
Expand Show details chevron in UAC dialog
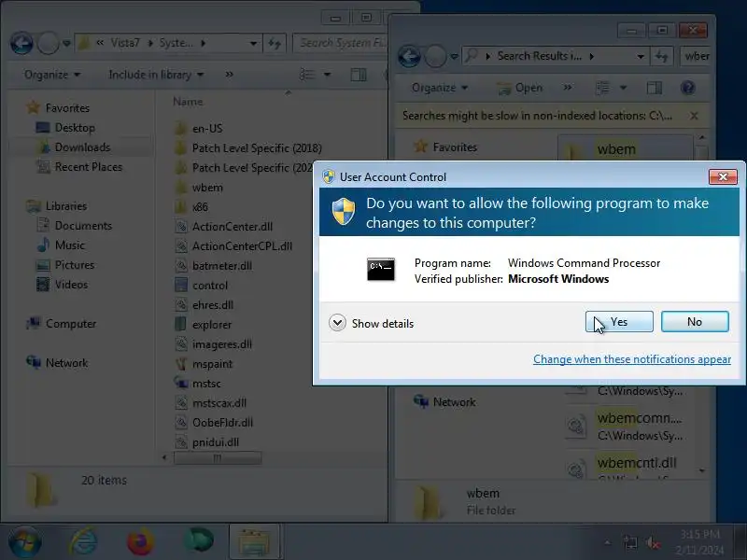click(337, 323)
